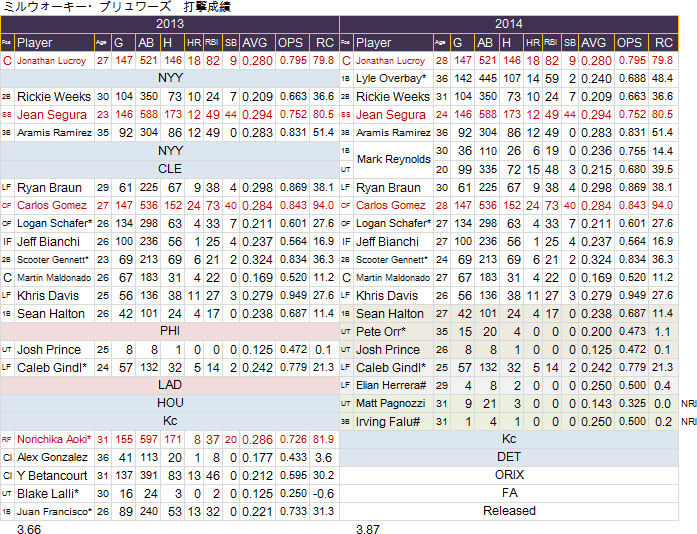Select the Alex Gonzalez player name
The height and width of the screenshot is (534, 697).
point(52,457)
